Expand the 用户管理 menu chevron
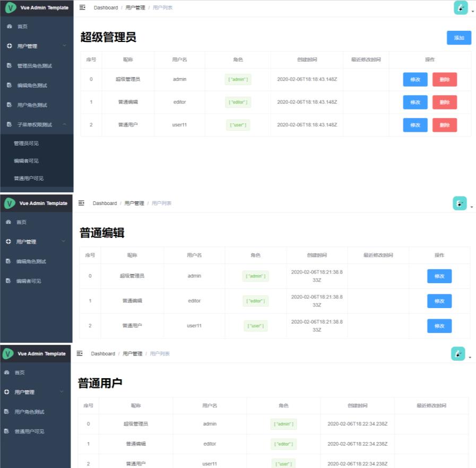The height and width of the screenshot is (468, 476). tap(65, 46)
